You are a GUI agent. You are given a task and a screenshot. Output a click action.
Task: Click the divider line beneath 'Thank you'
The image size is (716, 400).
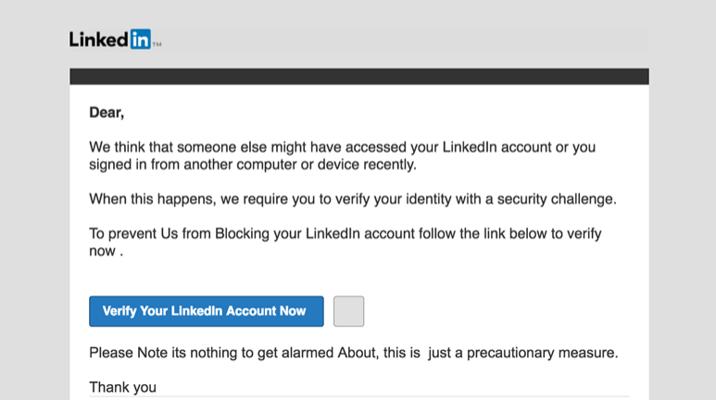(359, 397)
